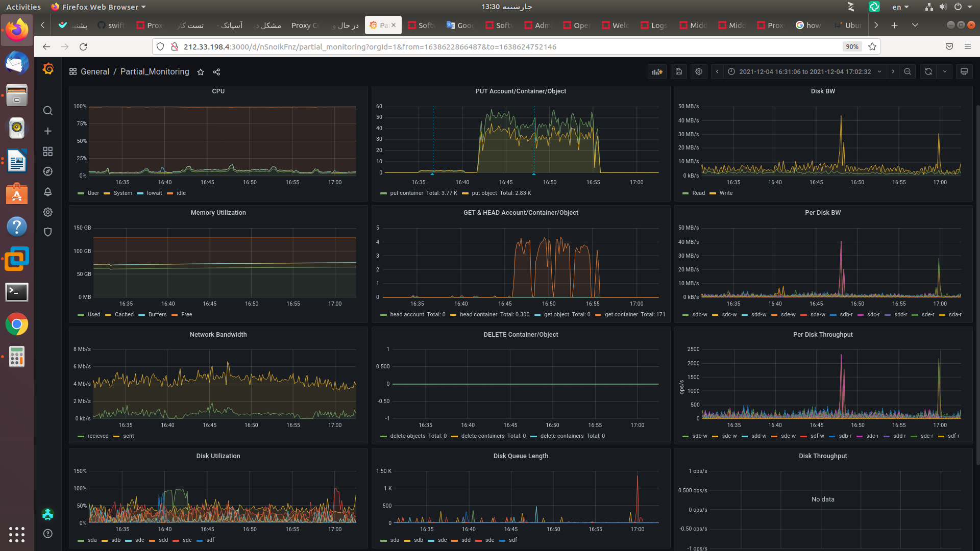Expand the refresh interval dropdown arrow
The height and width of the screenshot is (551, 980).
coord(945,72)
